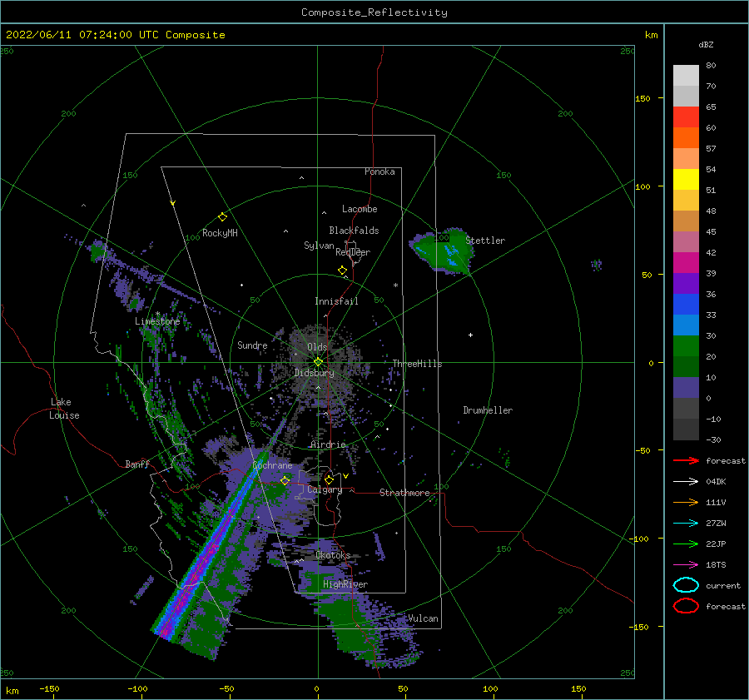Click the red forecast ellipse icon
The width and height of the screenshot is (749, 700).
tap(686, 606)
